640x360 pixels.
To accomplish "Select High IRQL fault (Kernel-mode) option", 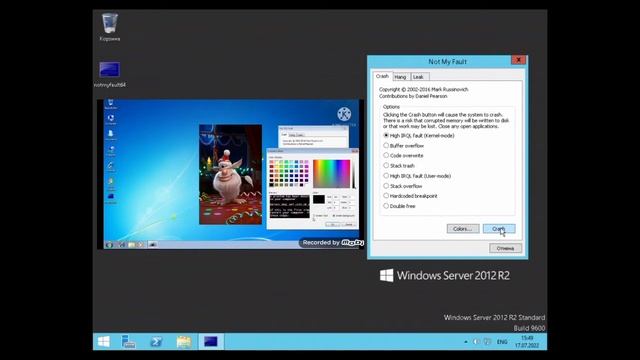I will (418, 136).
